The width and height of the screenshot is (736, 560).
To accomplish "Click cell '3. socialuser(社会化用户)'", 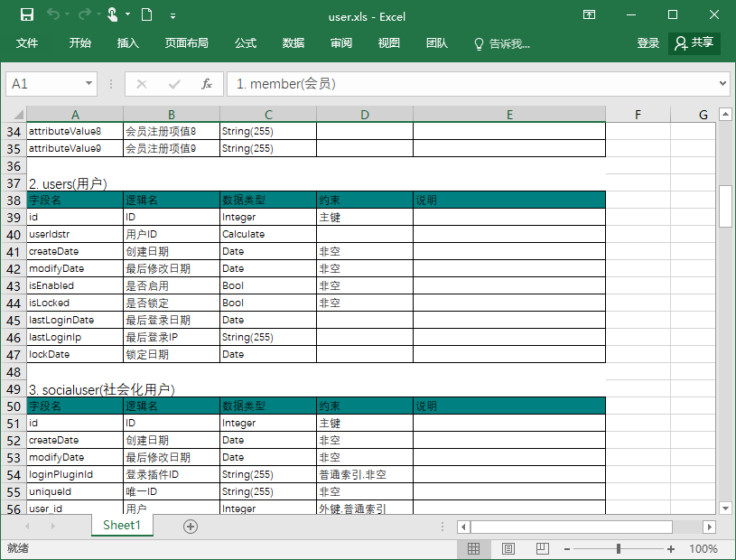I will [x=102, y=389].
